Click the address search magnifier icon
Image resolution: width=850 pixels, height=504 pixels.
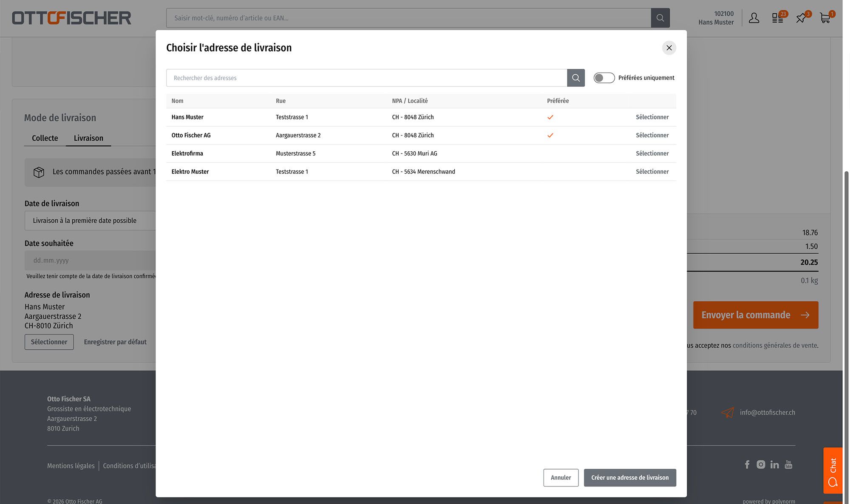pyautogui.click(x=575, y=78)
